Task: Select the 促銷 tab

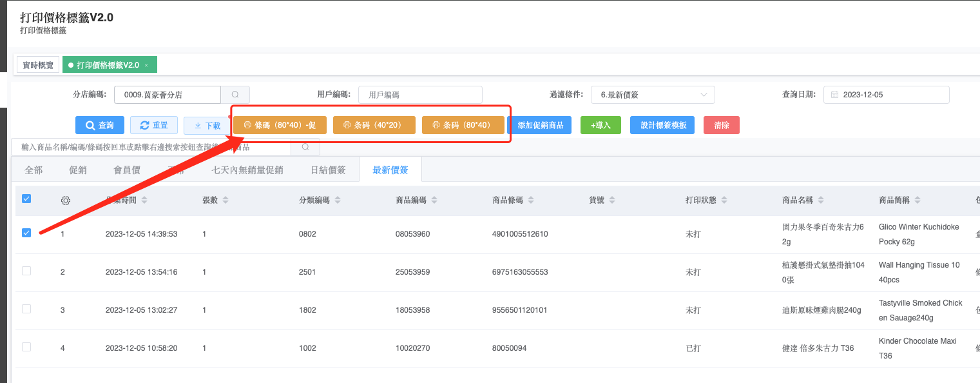Action: coord(78,170)
